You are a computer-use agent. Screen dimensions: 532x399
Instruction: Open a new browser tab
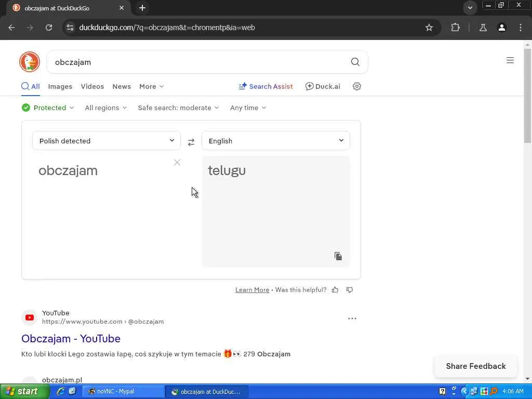(142, 8)
